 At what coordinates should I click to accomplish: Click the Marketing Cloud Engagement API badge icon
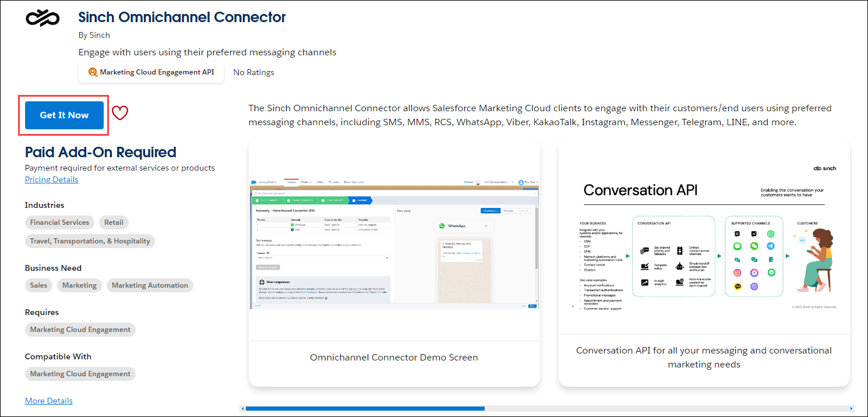click(x=93, y=72)
